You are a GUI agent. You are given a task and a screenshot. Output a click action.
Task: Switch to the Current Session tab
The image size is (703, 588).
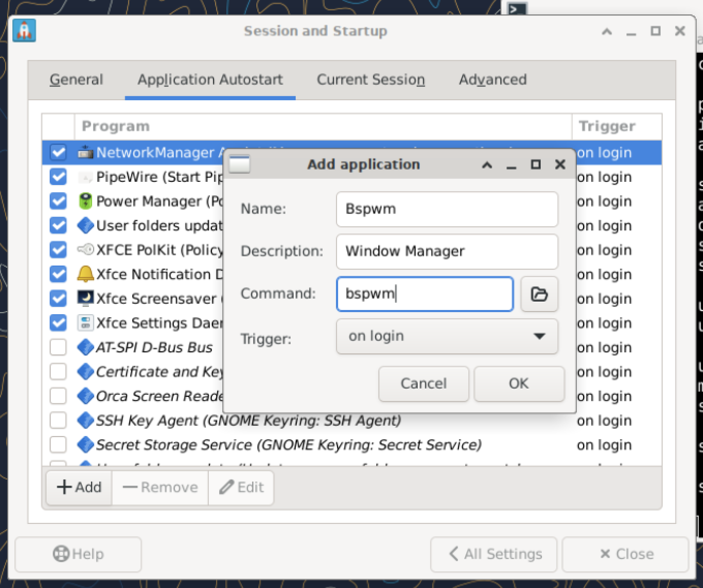pos(371,80)
